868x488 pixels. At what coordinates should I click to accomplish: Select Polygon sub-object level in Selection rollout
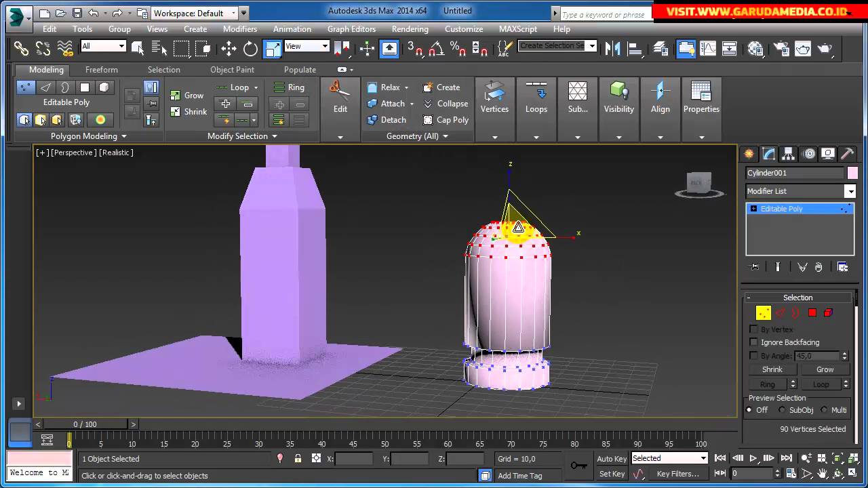click(812, 312)
